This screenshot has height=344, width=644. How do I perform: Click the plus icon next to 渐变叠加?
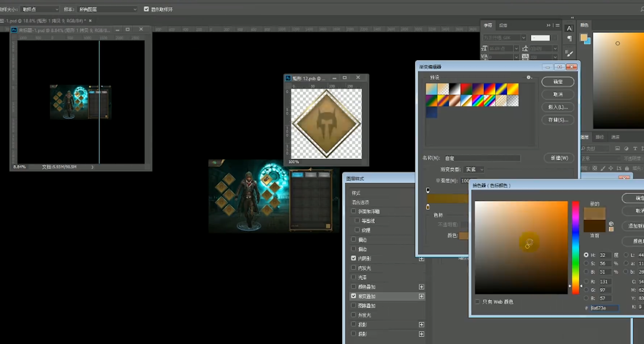[x=421, y=296]
